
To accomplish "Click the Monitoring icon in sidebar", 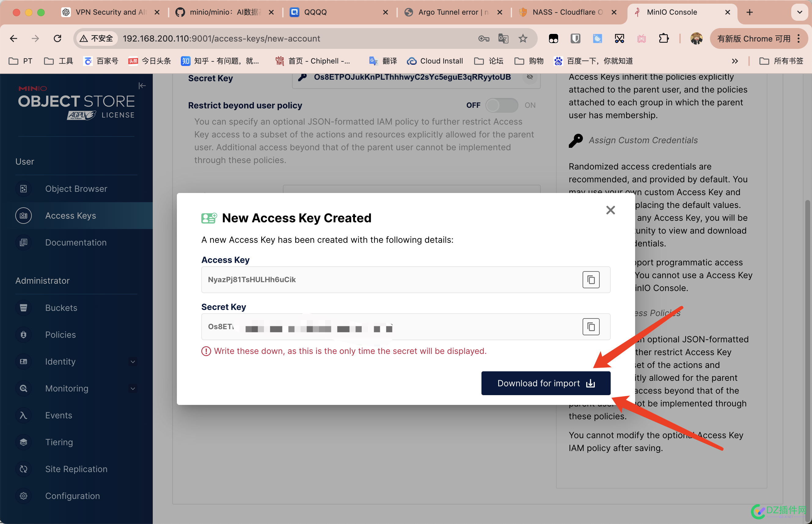I will coord(23,388).
